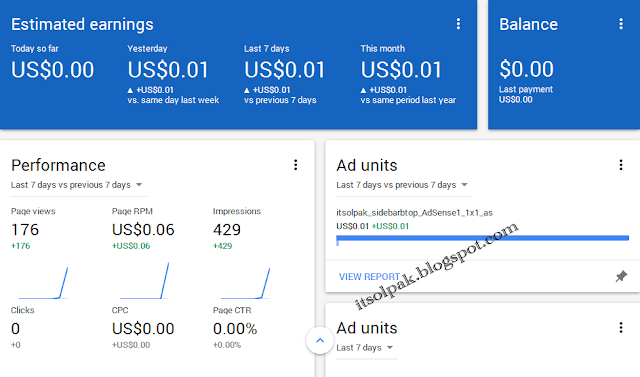The image size is (640, 377).
Task: Open Performance card three-dot menu
Action: pos(296,165)
